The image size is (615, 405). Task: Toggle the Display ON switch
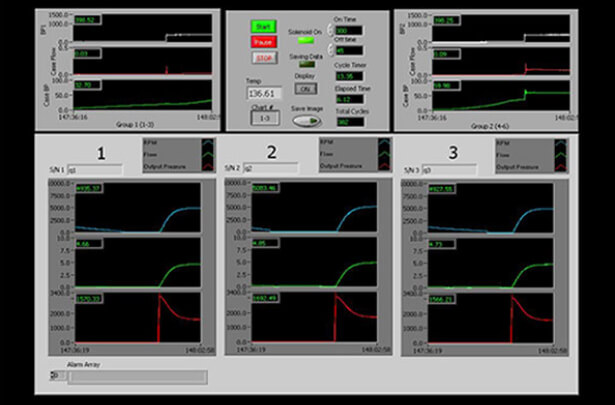(x=306, y=89)
